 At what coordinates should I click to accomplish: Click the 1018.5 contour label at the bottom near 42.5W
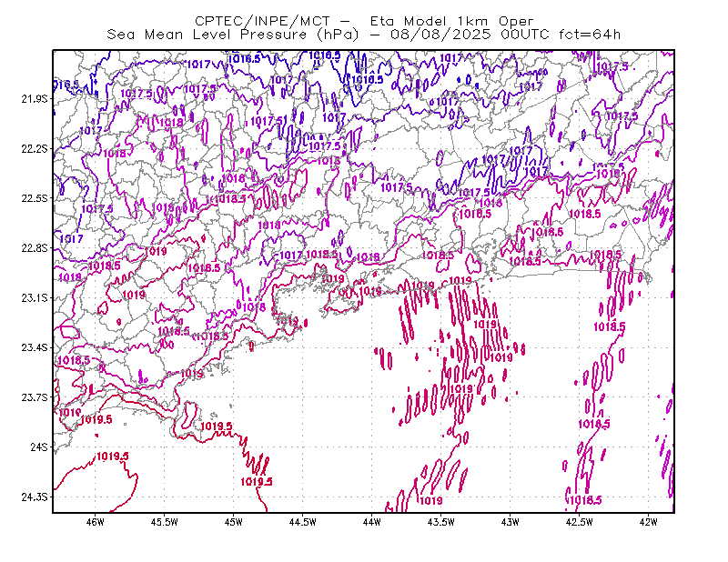[585, 500]
